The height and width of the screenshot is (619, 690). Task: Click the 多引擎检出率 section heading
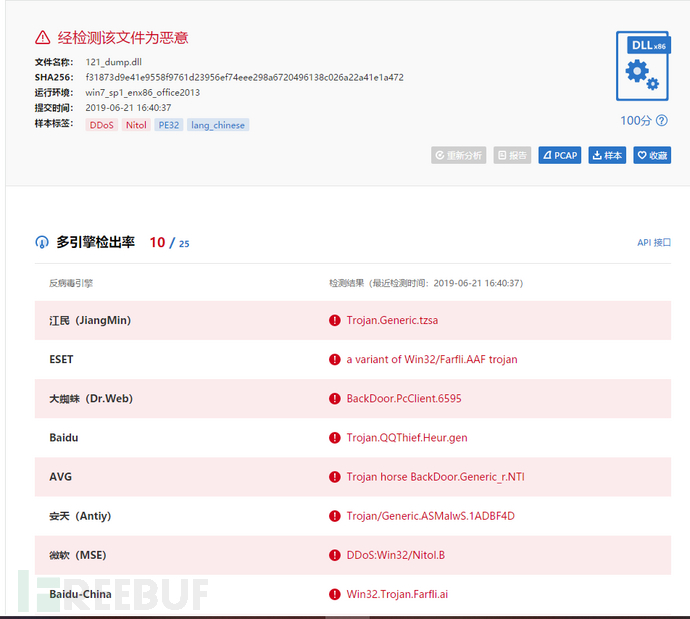[95, 242]
